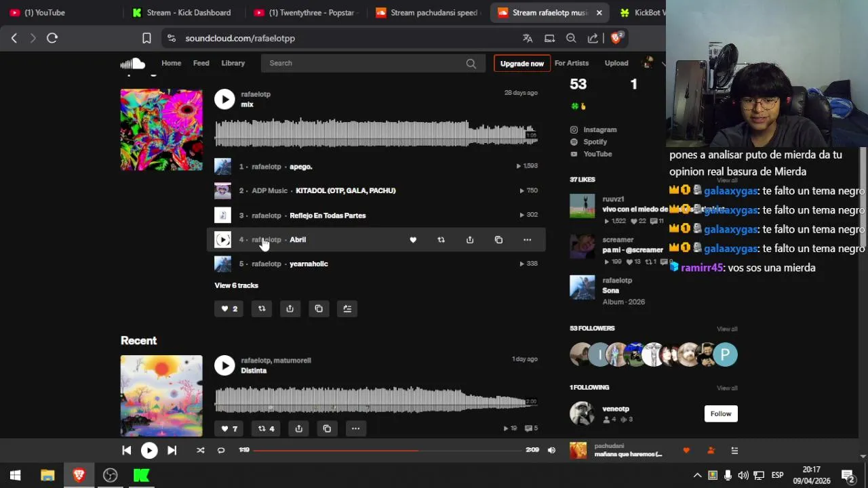Play the track Distinta
Image resolution: width=868 pixels, height=488 pixels.
coord(224,365)
